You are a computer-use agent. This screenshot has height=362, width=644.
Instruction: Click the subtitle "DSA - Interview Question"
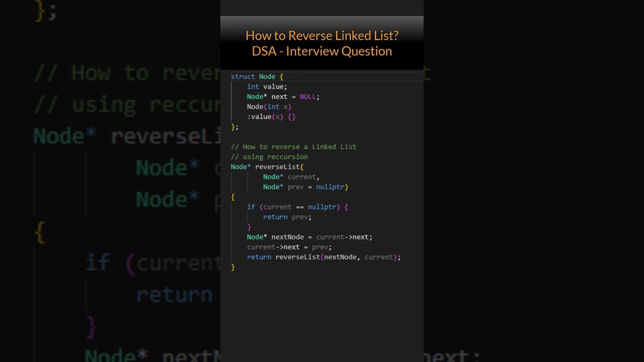pyautogui.click(x=322, y=51)
